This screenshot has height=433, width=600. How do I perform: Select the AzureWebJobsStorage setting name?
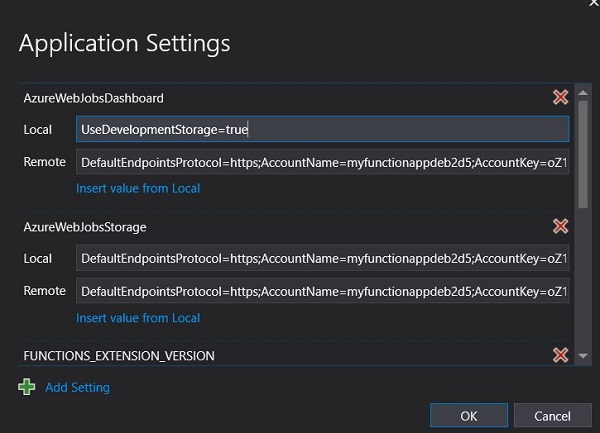[x=85, y=227]
